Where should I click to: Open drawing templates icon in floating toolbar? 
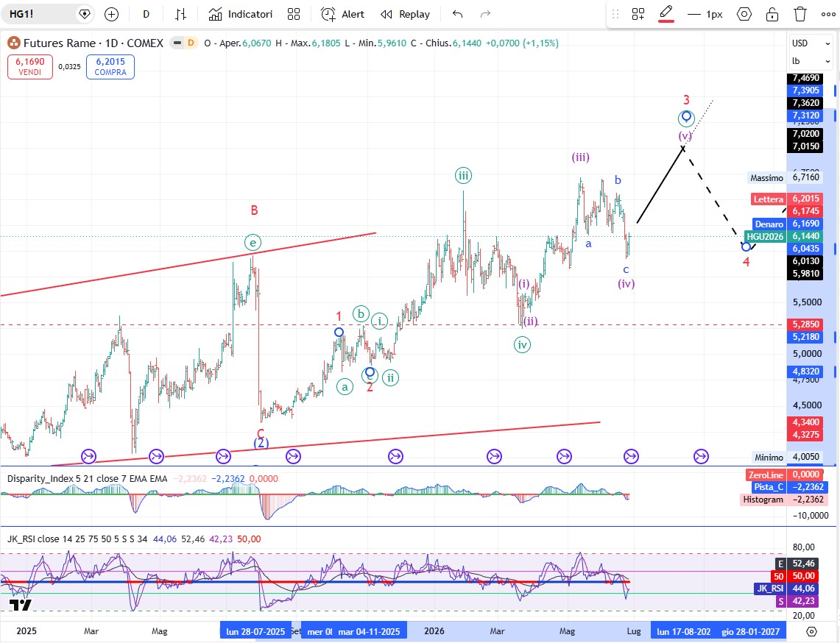pos(638,15)
